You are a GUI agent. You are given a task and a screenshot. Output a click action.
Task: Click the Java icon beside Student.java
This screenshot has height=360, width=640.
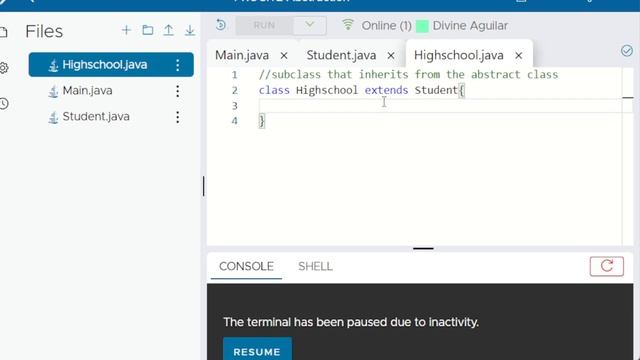click(53, 118)
